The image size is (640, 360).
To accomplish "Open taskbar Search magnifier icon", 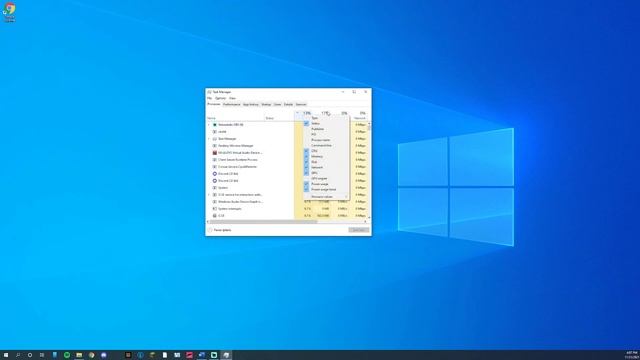I will [18, 355].
